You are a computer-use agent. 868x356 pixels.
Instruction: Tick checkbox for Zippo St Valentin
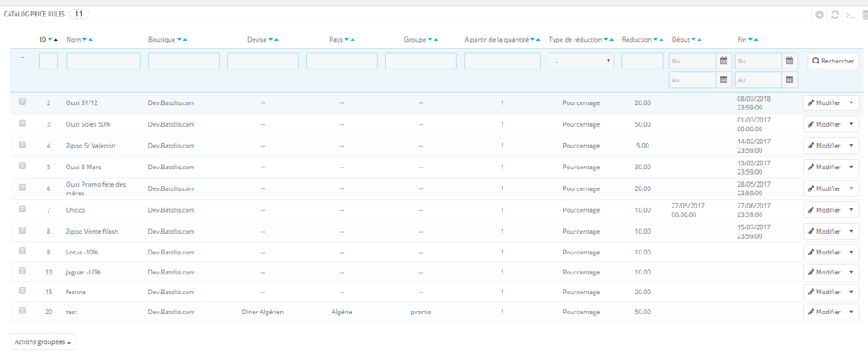pyautogui.click(x=23, y=144)
